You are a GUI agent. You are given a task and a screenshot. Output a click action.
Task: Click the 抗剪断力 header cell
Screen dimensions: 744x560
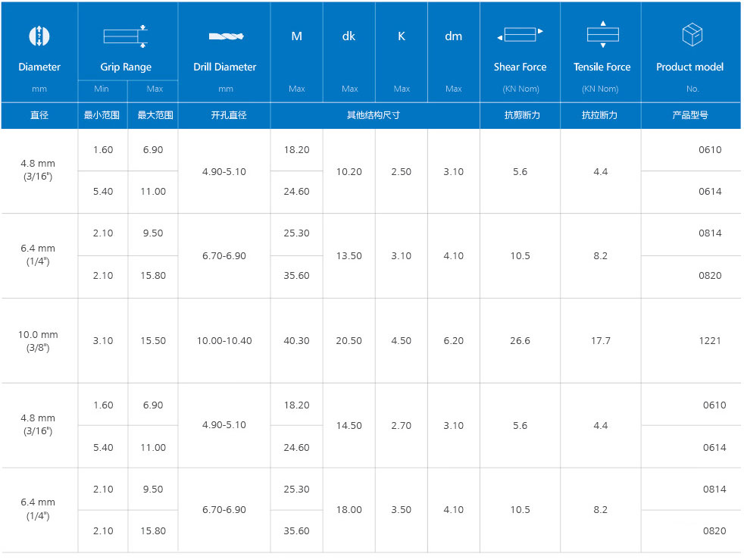click(x=520, y=115)
